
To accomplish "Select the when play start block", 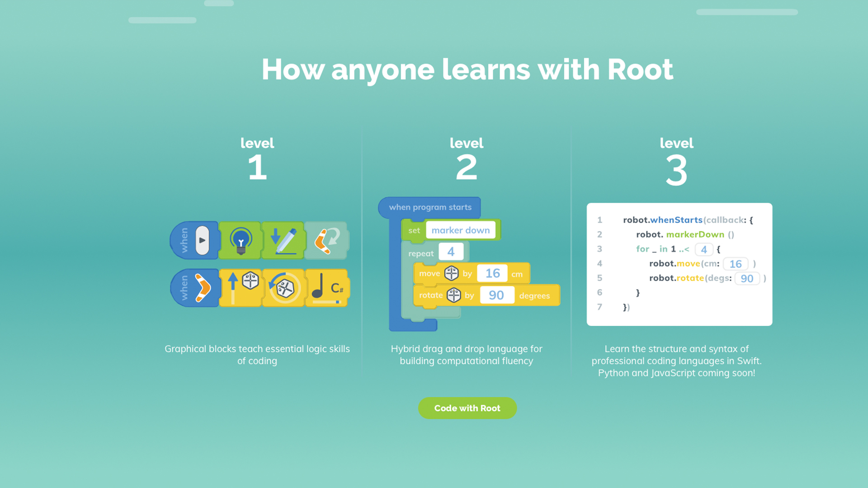I will [x=194, y=240].
